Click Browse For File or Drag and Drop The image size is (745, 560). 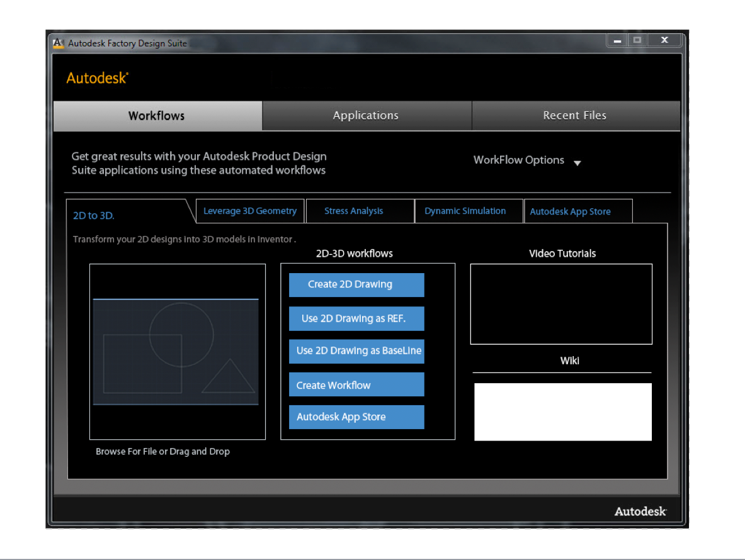click(x=162, y=451)
